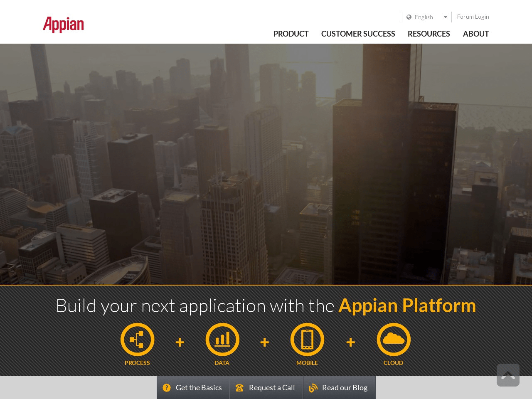The height and width of the screenshot is (399, 532).
Task: Click the Appian Platform headline text
Action: pos(407,305)
